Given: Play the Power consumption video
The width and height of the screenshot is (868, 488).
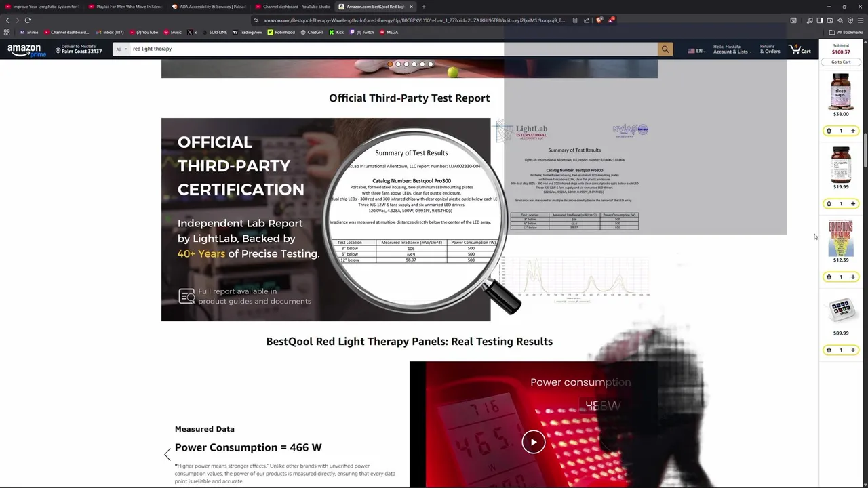Looking at the screenshot, I should (534, 442).
